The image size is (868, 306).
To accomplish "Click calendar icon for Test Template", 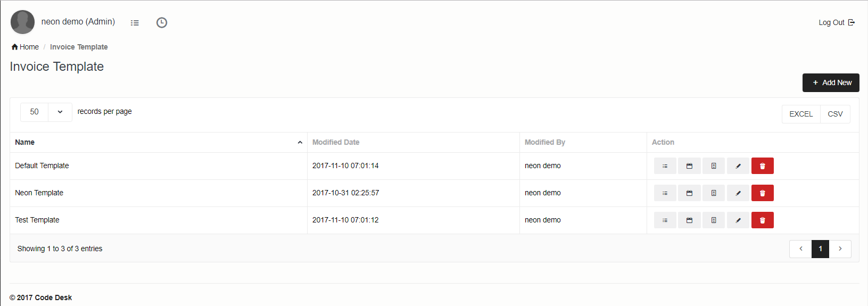I will pyautogui.click(x=689, y=220).
